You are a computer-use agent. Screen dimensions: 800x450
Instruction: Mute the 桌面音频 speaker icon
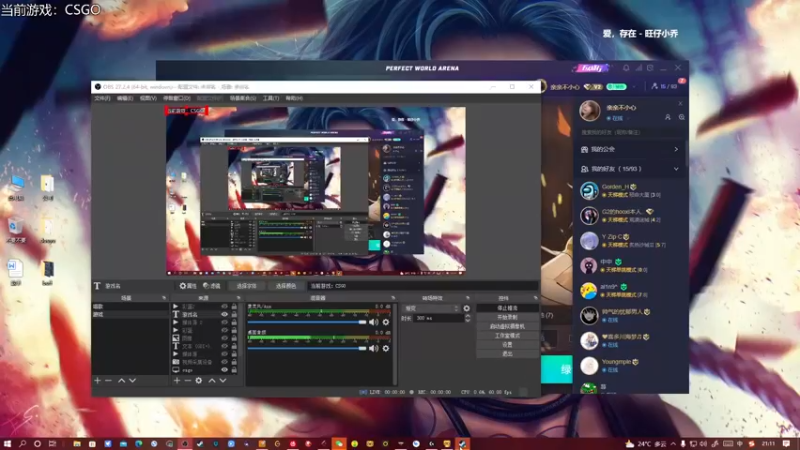[x=373, y=348]
